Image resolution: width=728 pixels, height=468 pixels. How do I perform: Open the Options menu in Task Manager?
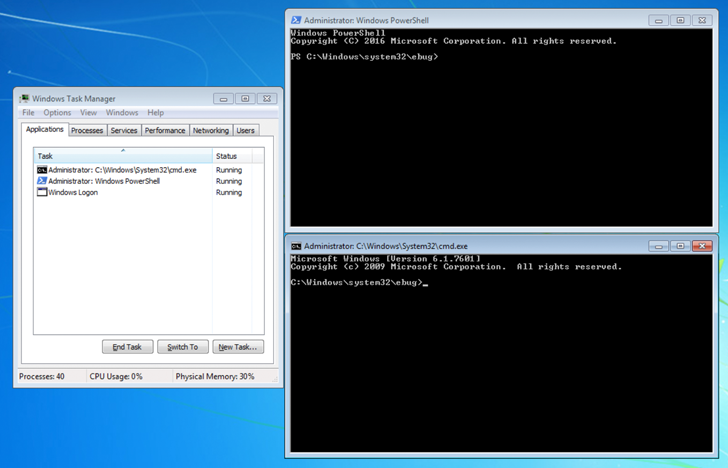coord(57,113)
